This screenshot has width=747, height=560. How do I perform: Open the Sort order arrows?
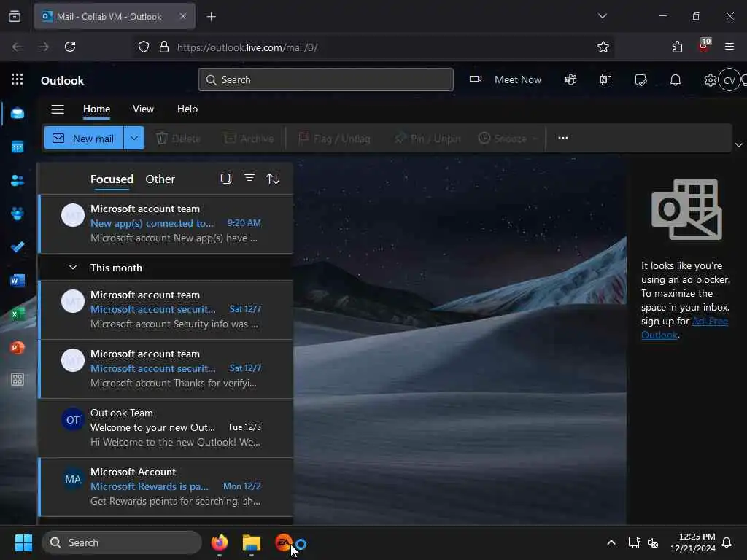pos(273,179)
